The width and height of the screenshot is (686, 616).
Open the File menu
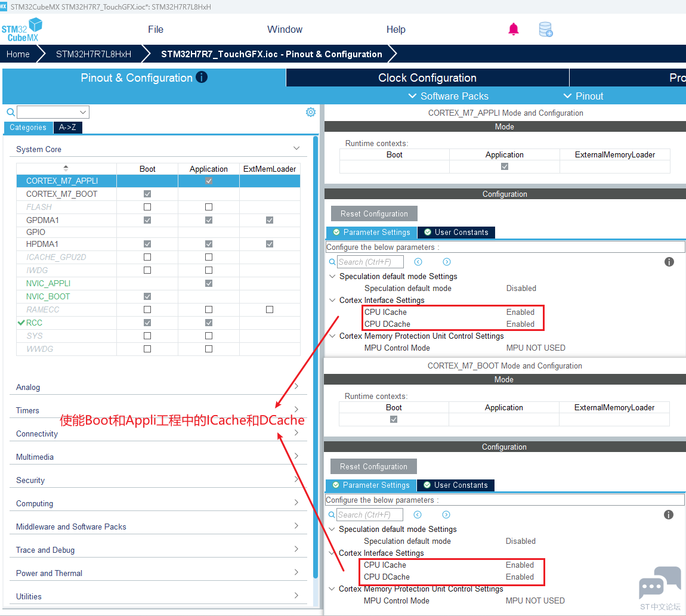[x=155, y=29]
